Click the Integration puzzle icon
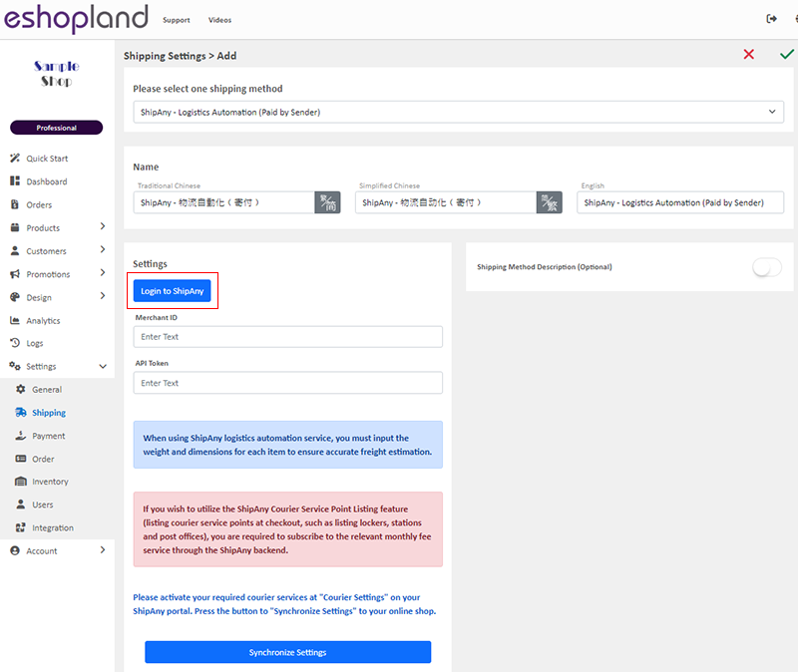Screen dimensions: 798x672 20,527
